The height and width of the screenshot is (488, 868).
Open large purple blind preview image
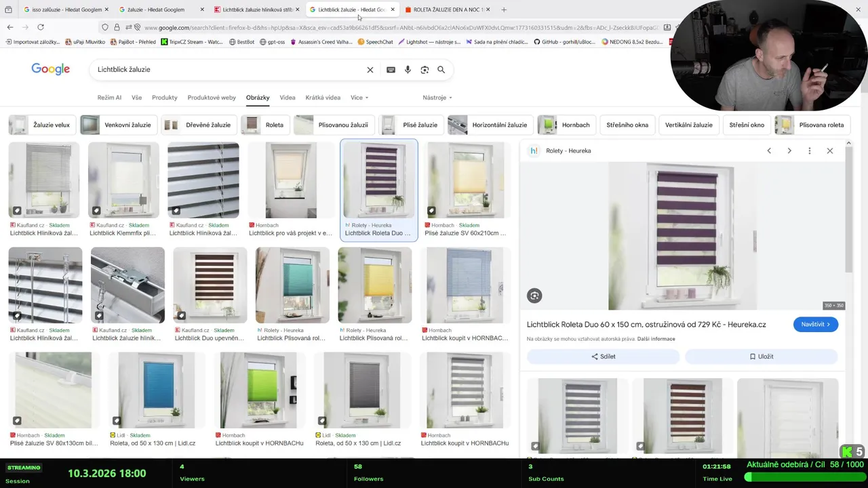683,236
